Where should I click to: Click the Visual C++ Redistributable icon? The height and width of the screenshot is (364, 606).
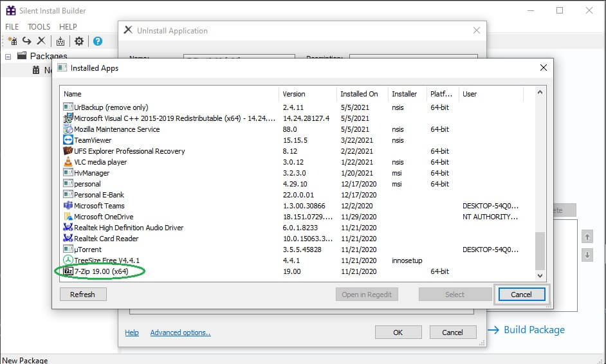pyautogui.click(x=68, y=118)
